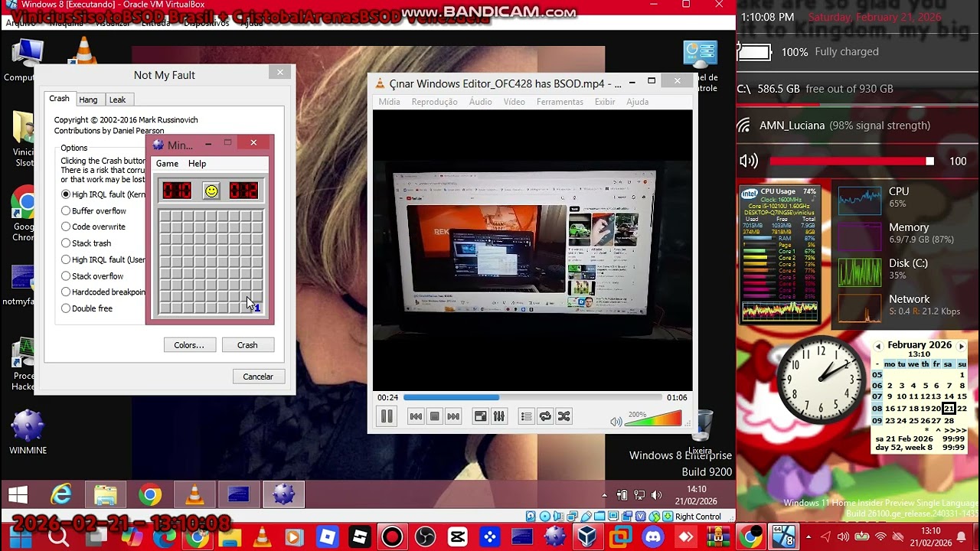Image resolution: width=980 pixels, height=551 pixels.
Task: Switch to Hang tab in Not My Fault
Action: (88, 99)
